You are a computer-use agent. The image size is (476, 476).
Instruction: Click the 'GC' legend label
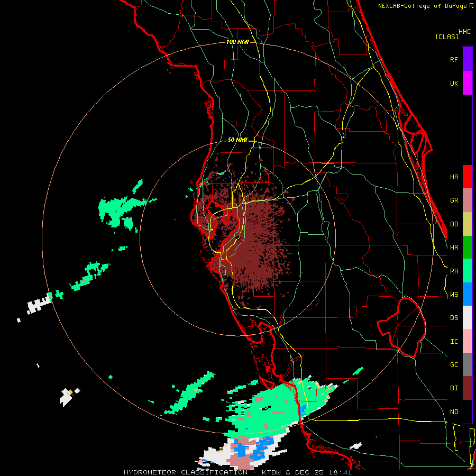click(x=454, y=365)
